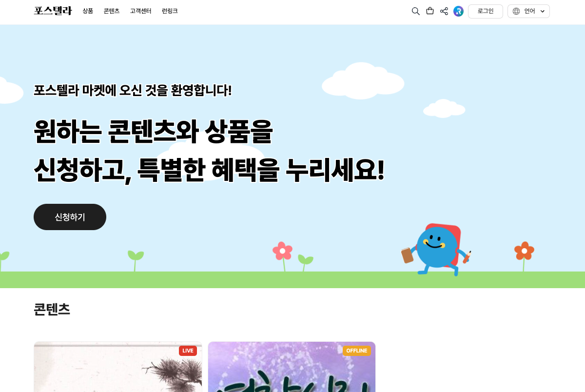Click the blue smiley mascot character
585x392 pixels.
pyautogui.click(x=436, y=250)
